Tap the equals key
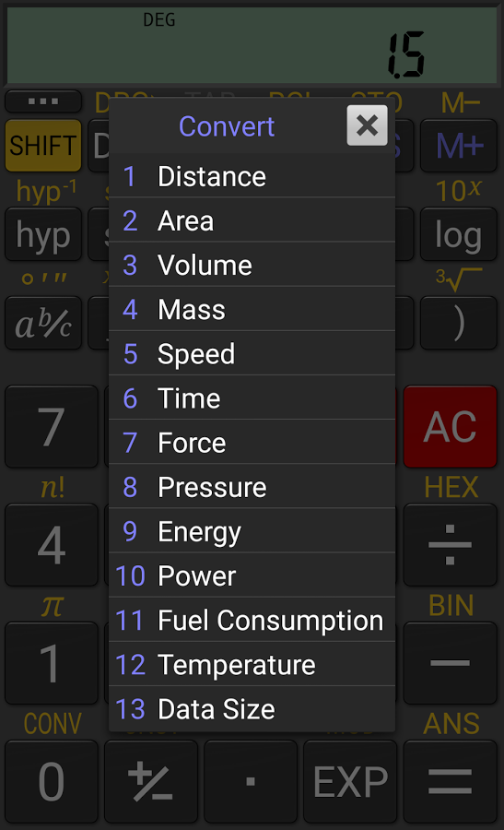This screenshot has width=504, height=830. pyautogui.click(x=450, y=781)
